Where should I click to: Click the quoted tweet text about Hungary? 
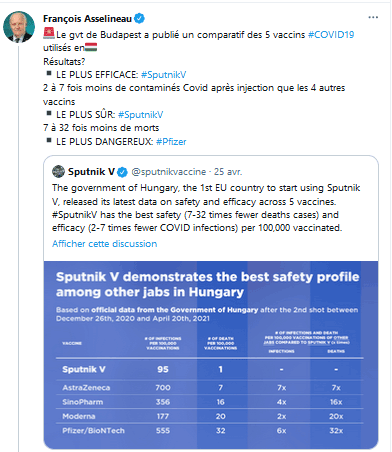point(206,208)
